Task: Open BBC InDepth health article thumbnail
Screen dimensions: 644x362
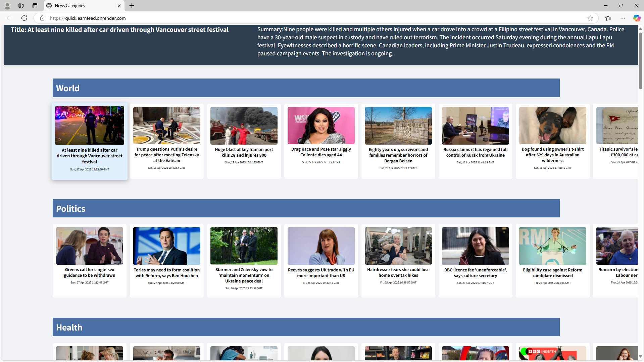Action: point(553,353)
